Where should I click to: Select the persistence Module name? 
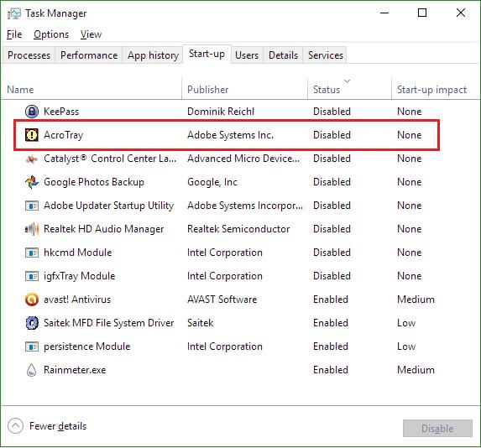[x=86, y=346]
